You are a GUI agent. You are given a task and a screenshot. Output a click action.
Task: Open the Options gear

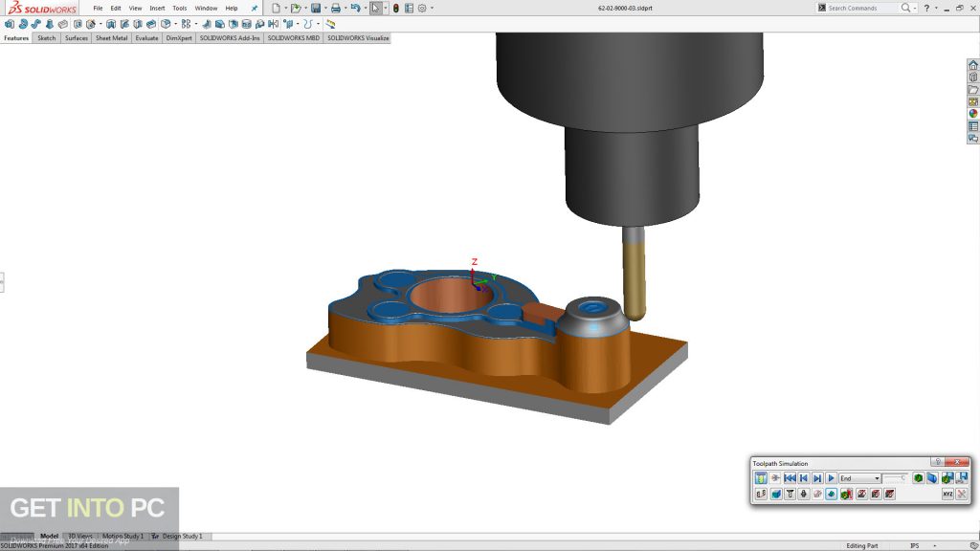point(422,8)
